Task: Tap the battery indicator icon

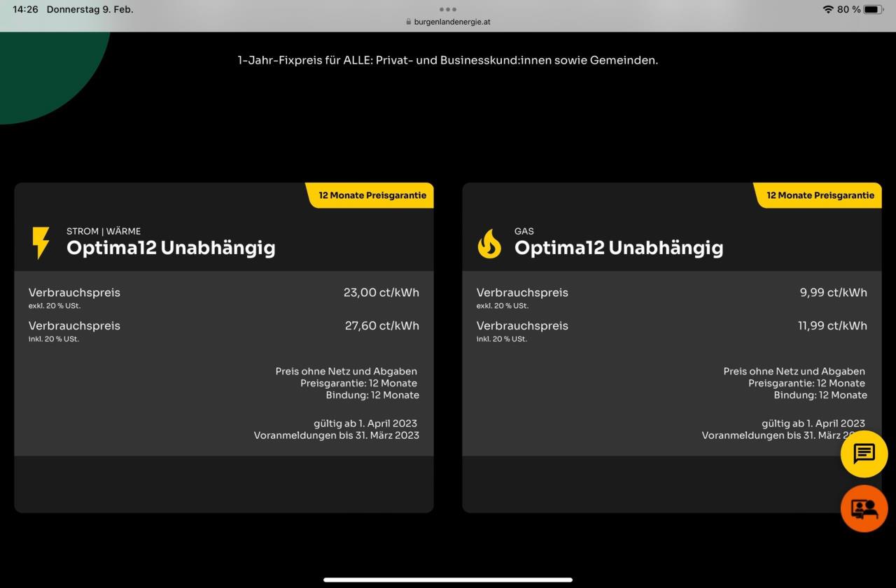Action: click(874, 9)
